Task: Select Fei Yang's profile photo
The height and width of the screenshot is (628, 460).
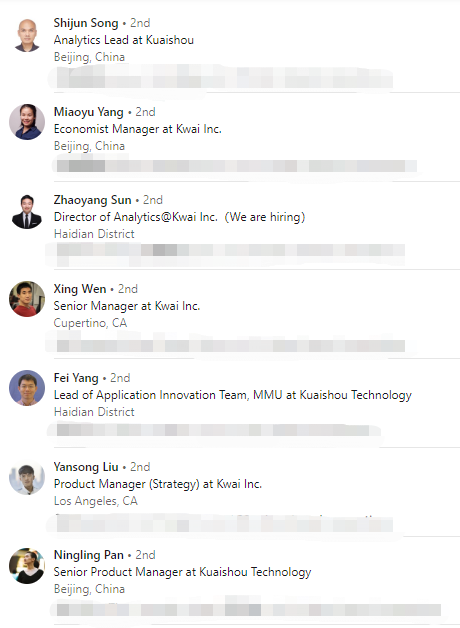Action: tap(27, 388)
